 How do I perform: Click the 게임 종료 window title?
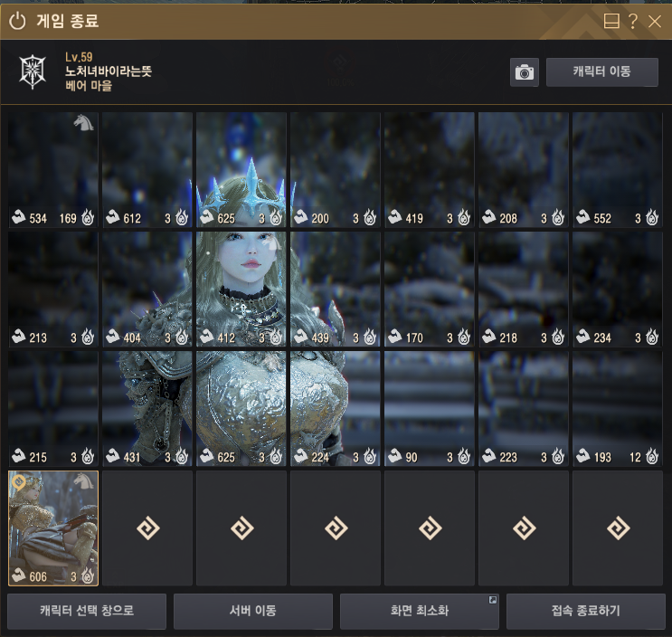point(68,21)
